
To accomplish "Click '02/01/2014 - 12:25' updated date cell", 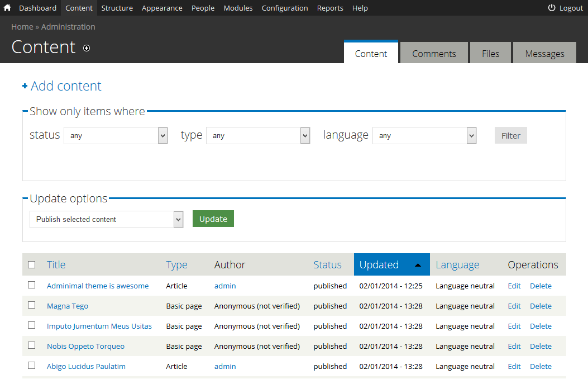I will click(x=391, y=286).
